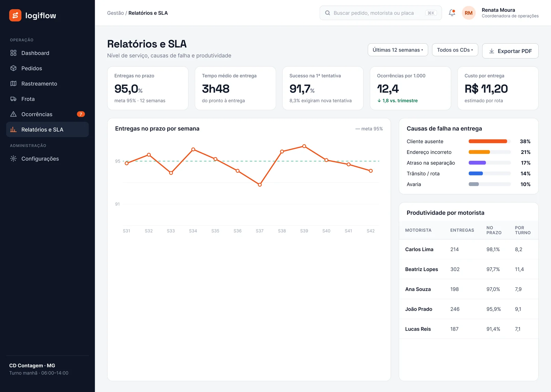Click Beatriz Lopes in motorista table

[x=422, y=269]
